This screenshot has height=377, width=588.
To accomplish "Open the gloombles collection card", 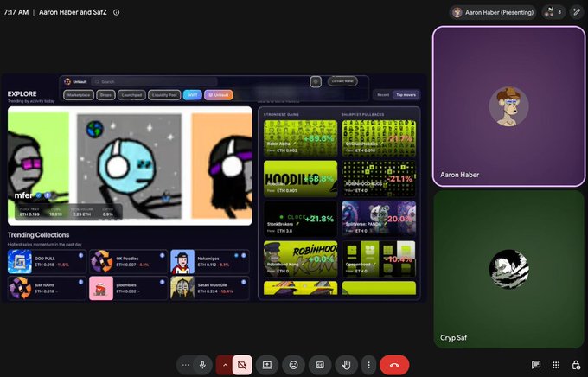I will pos(128,288).
